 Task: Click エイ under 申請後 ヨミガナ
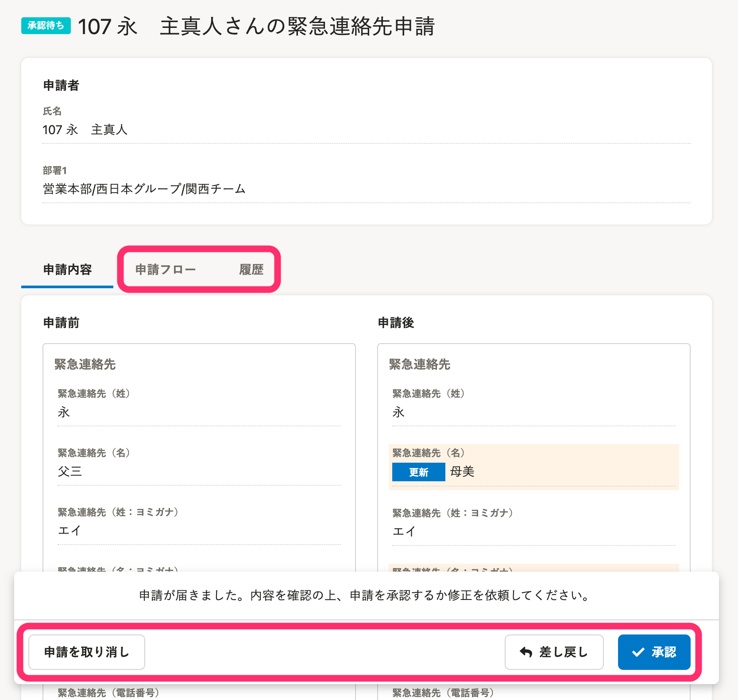(x=404, y=531)
